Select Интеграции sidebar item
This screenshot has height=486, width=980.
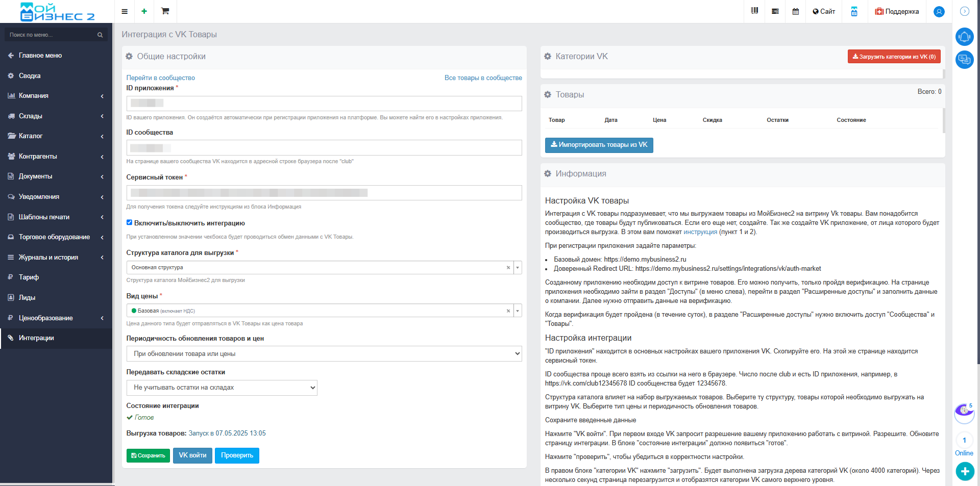tap(56, 338)
